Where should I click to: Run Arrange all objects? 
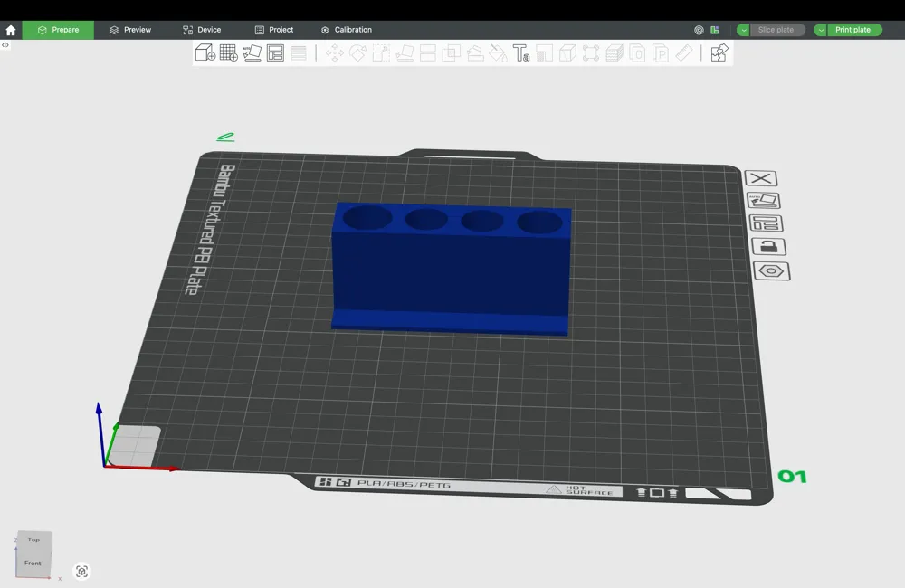[x=275, y=52]
